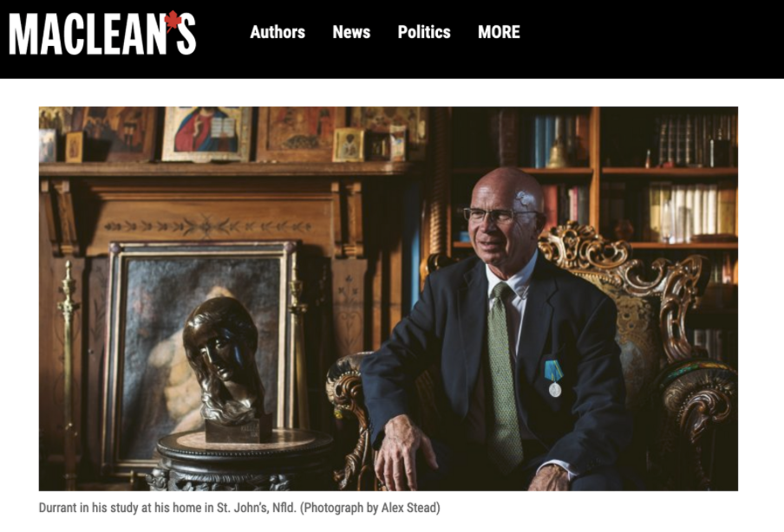Click the Maclean's logo to go home
The image size is (784, 532).
102,33
